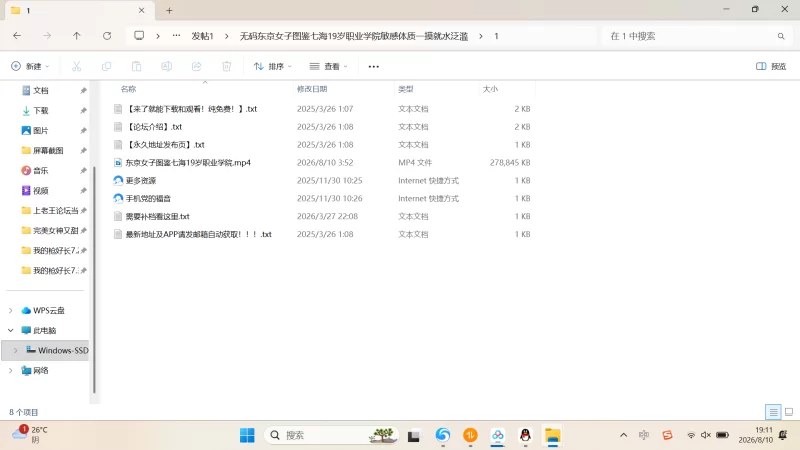Expand chevron before the "1" breadcrumb
This screenshot has width=800, height=450.
click(x=481, y=36)
